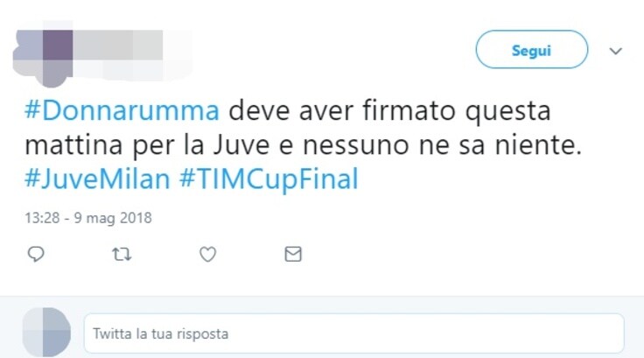Open the #TIMCupFinal hashtag

[x=269, y=179]
